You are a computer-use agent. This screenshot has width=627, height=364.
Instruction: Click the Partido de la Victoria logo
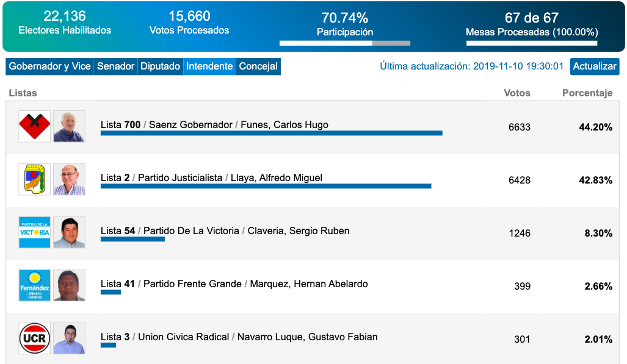pyautogui.click(x=34, y=232)
